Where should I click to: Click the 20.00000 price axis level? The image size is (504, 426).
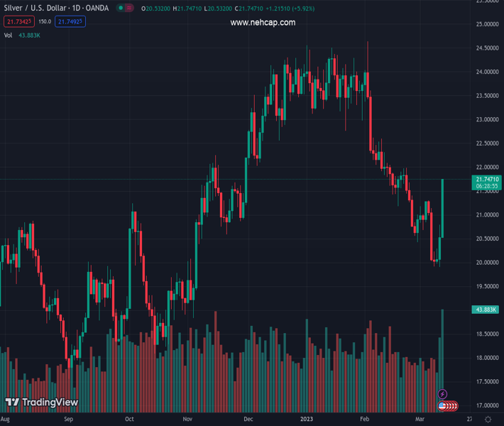click(x=487, y=263)
